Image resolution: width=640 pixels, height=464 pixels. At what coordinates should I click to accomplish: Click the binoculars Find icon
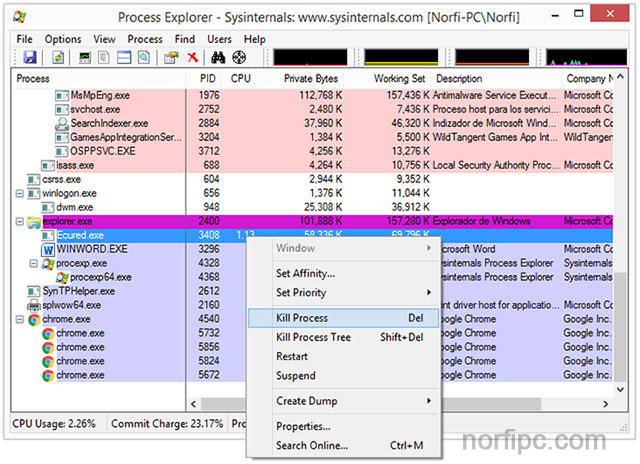click(x=218, y=58)
